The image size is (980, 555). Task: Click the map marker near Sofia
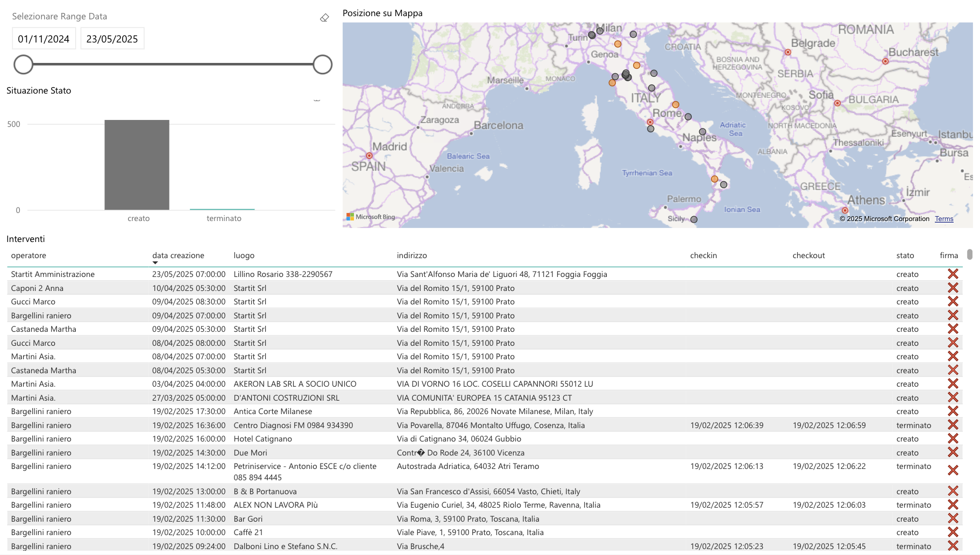[x=837, y=103]
